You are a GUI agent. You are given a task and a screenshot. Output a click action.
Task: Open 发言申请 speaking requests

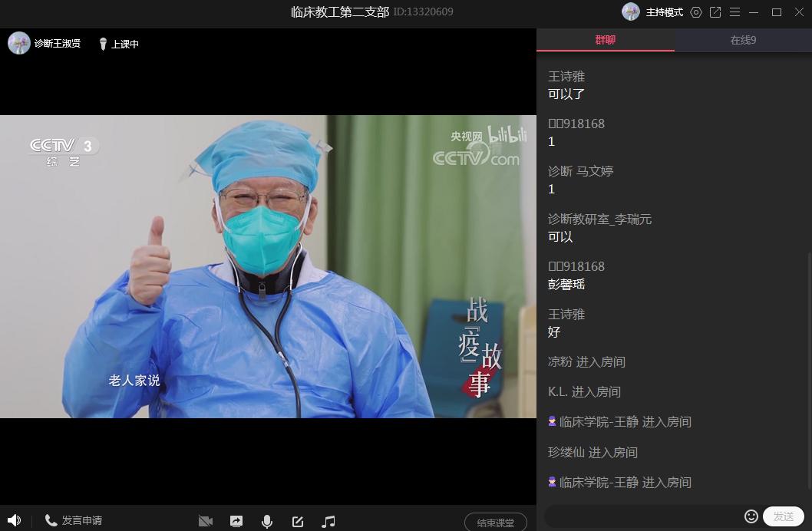[74, 520]
